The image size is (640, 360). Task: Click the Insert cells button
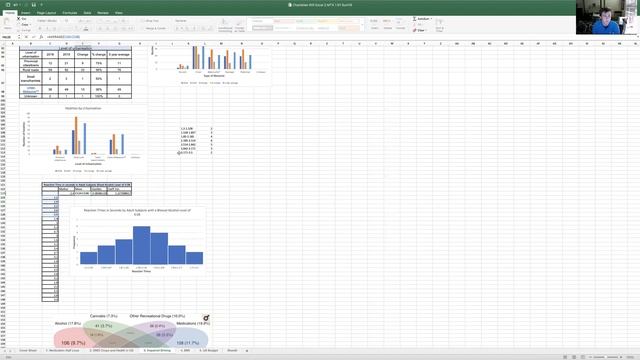374,24
